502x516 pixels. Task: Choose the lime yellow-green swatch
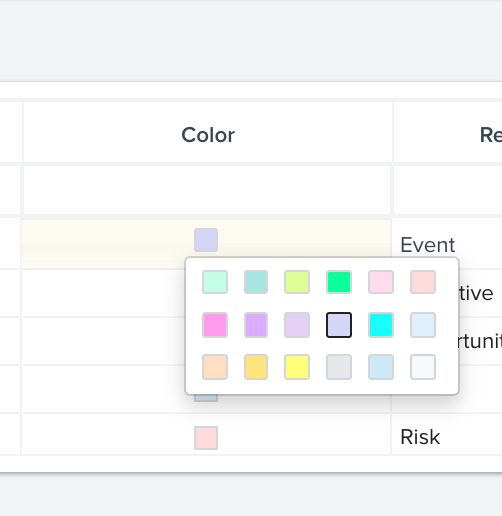pos(297,282)
